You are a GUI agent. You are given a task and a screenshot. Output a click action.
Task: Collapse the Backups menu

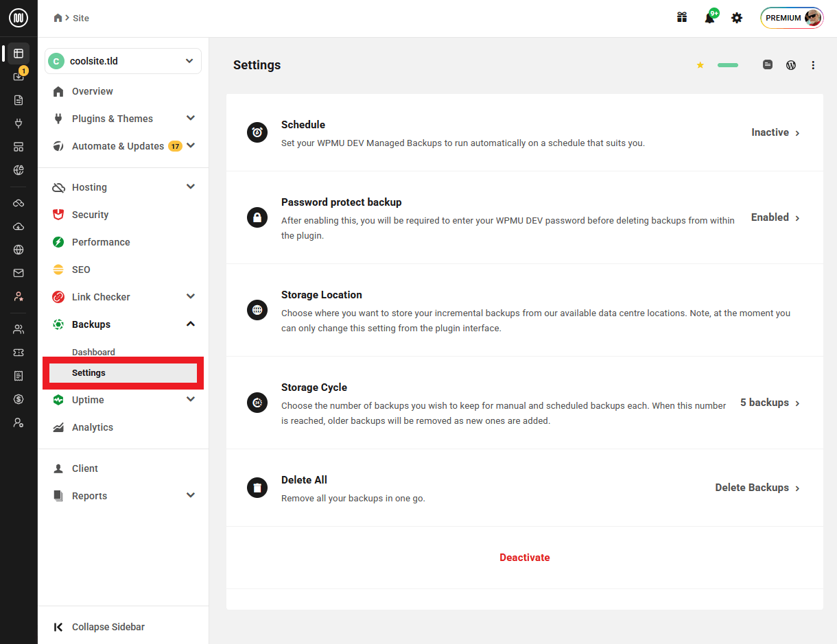191,324
